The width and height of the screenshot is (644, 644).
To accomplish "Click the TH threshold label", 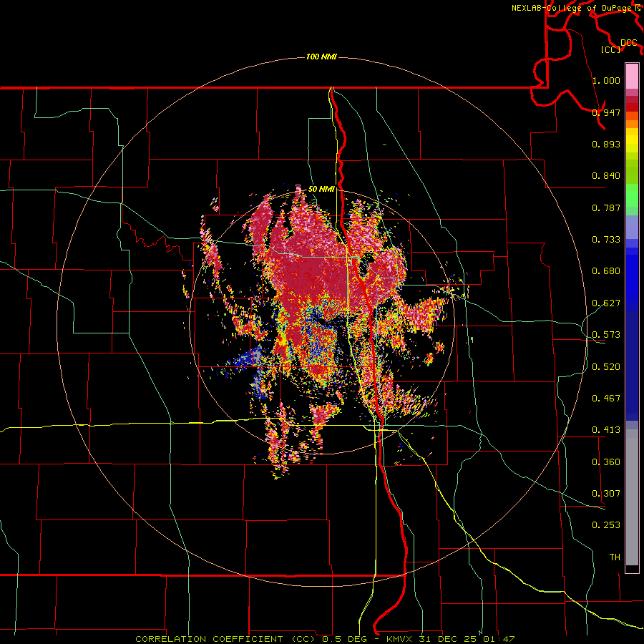I will pyautogui.click(x=615, y=557).
